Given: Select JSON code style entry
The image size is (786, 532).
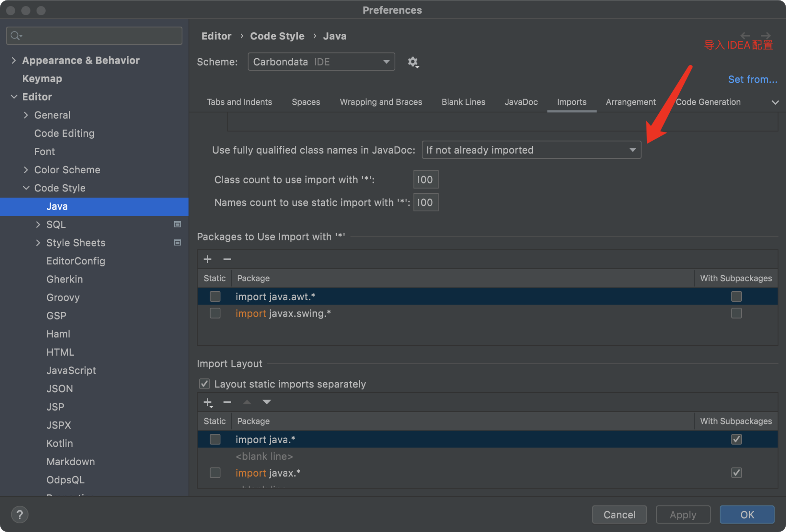Looking at the screenshot, I should (60, 389).
